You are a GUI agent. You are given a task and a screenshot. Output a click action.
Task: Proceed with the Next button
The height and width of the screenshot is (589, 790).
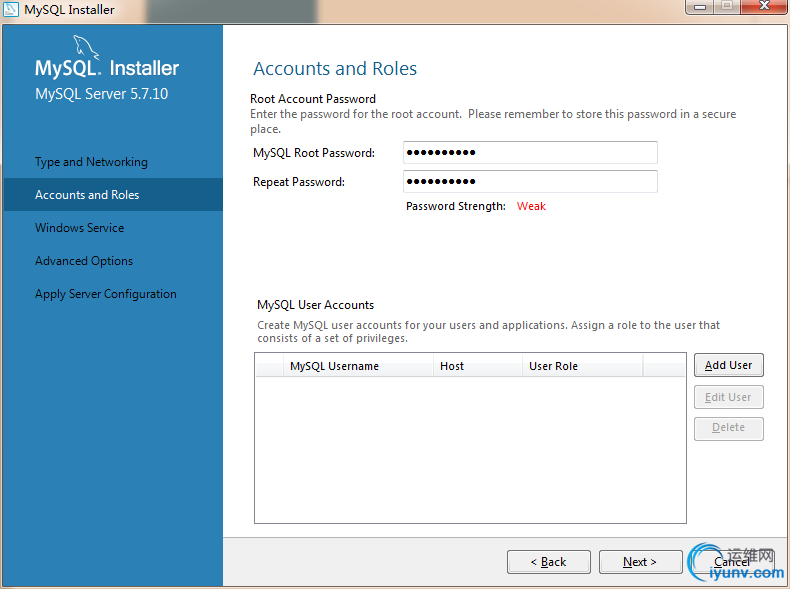(640, 561)
